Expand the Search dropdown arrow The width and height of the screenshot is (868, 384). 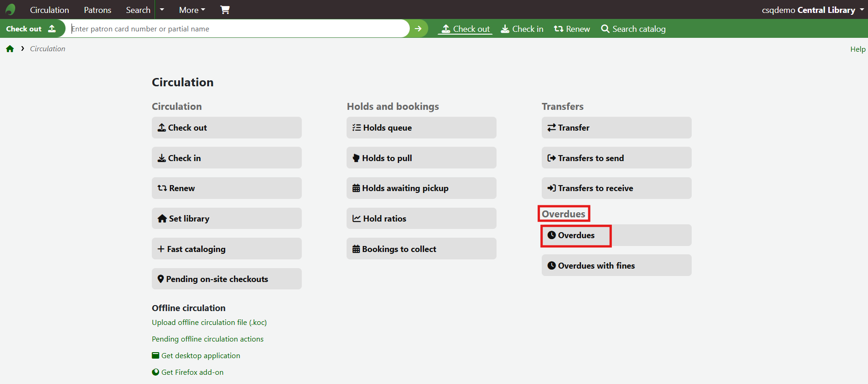162,10
